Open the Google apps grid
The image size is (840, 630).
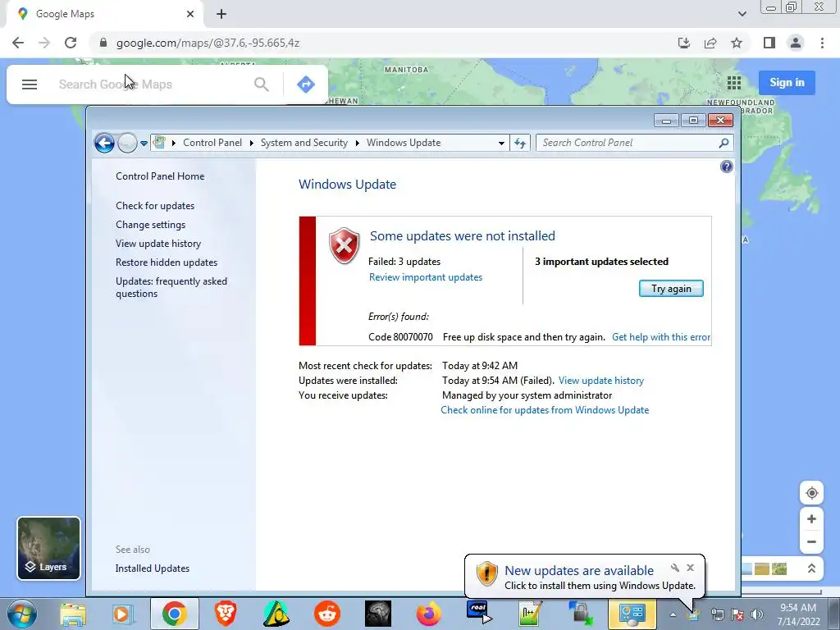click(734, 83)
